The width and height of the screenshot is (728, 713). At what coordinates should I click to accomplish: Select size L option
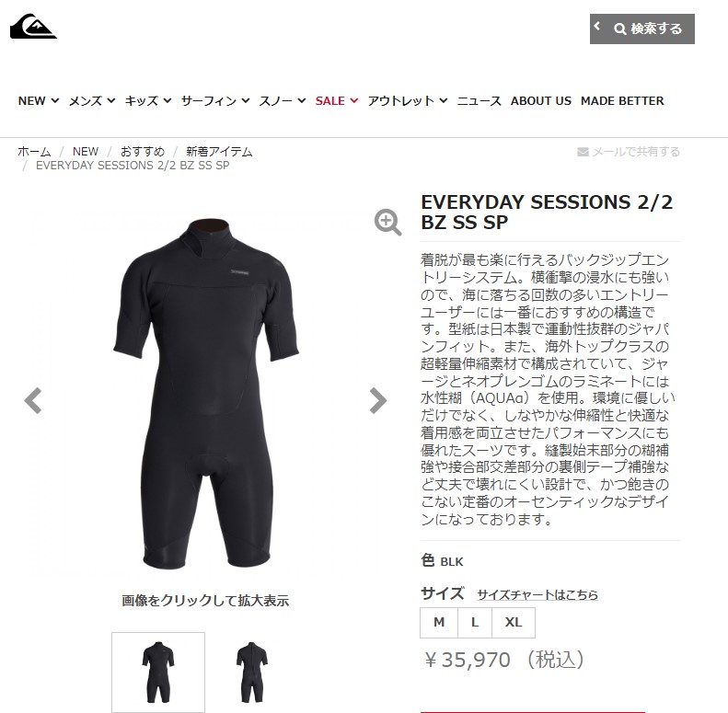pos(475,622)
